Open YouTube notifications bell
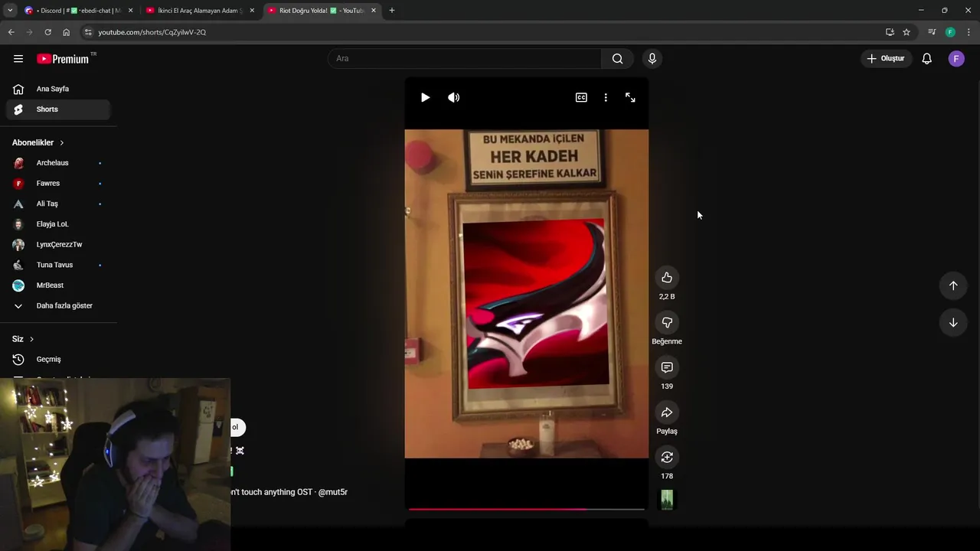980x551 pixels. point(926,59)
